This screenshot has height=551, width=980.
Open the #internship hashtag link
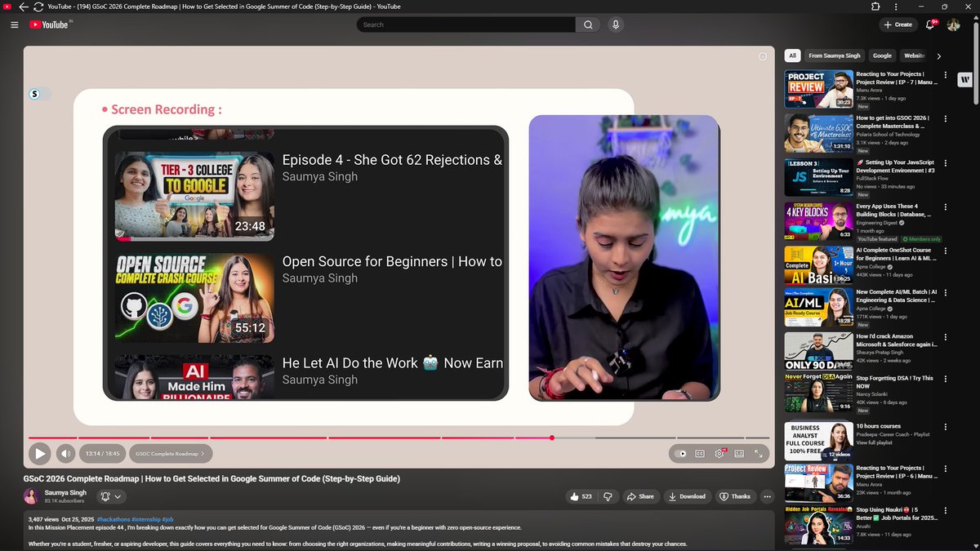[x=145, y=519]
